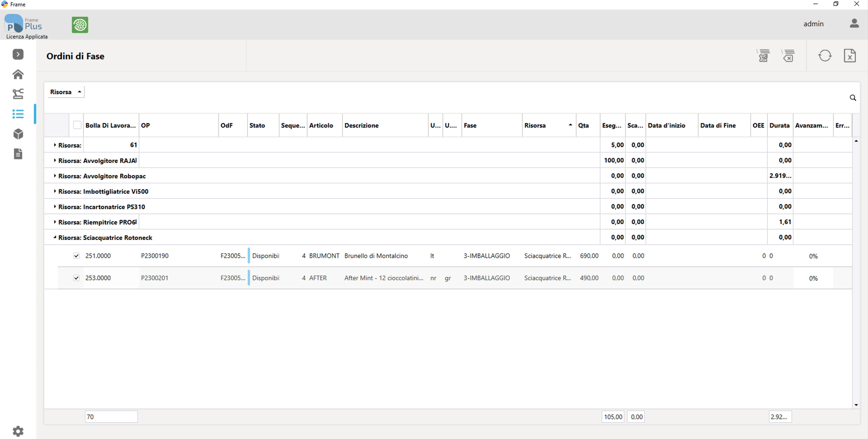Click the scrollbar down arrow
Screen dimensions: 868x439
coord(856,405)
